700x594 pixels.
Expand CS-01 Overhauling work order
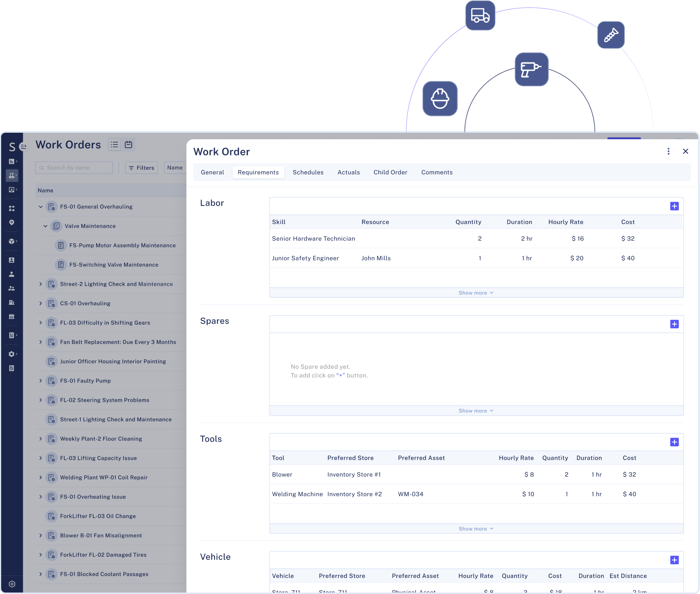tap(41, 304)
